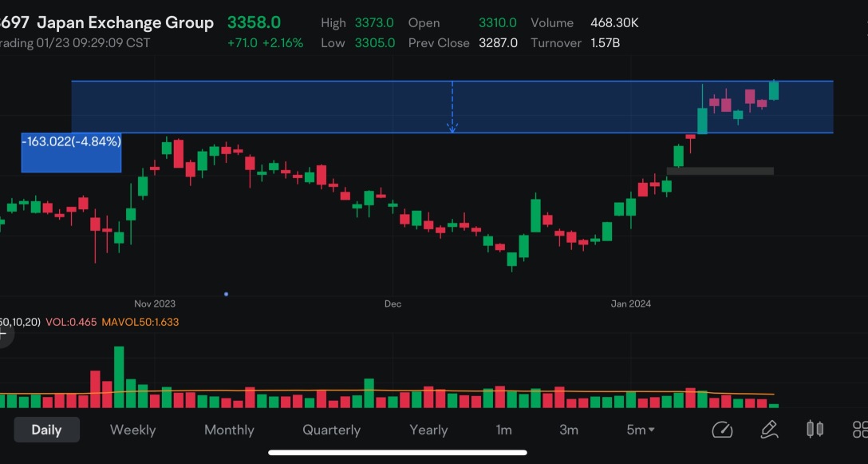Tap the plus button beside volume panel
This screenshot has width=868, height=464.
pos(3,334)
